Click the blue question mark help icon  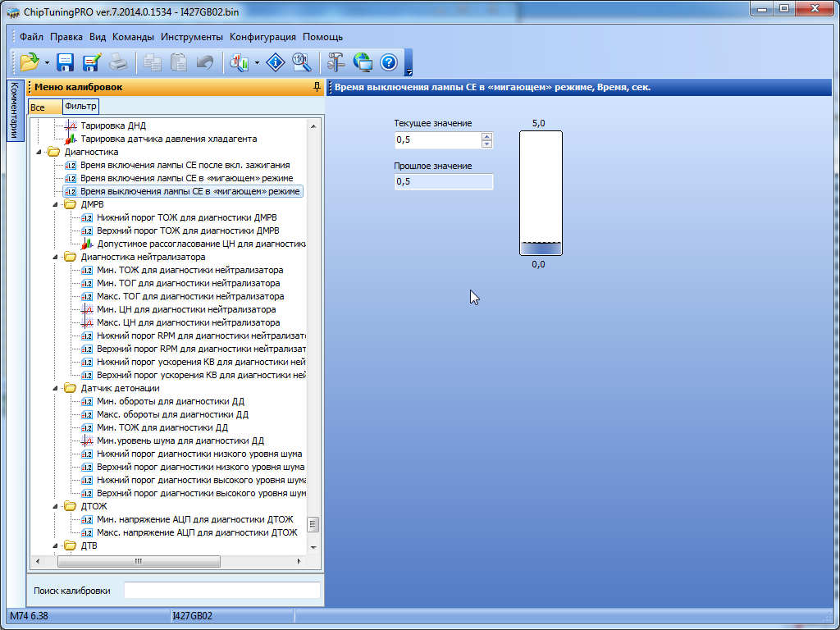click(389, 62)
